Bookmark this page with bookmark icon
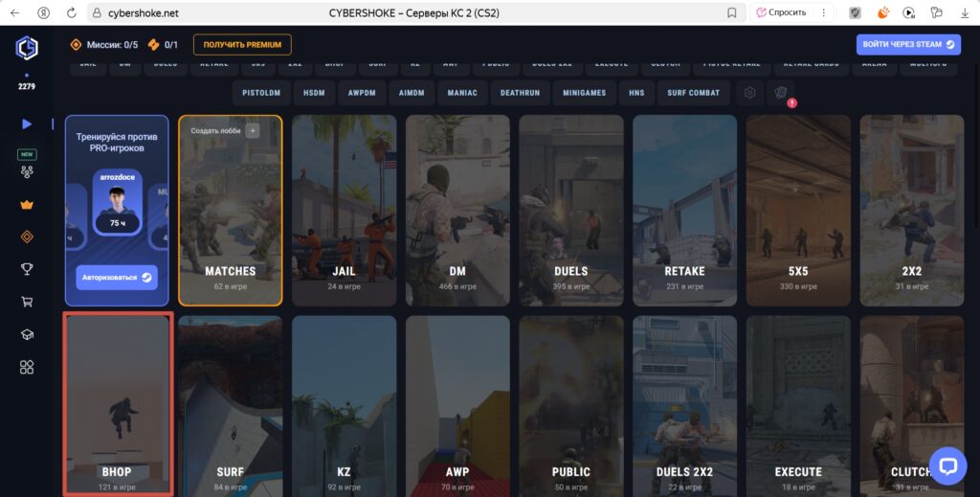 tap(732, 12)
